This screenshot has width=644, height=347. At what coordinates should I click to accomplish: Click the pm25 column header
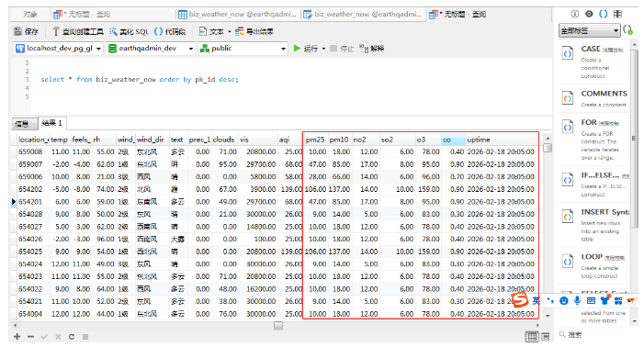pos(316,140)
